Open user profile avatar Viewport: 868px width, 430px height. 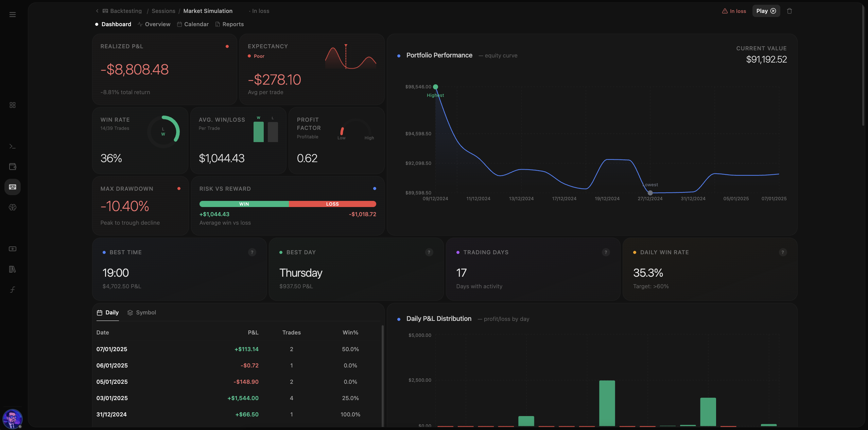click(x=13, y=419)
